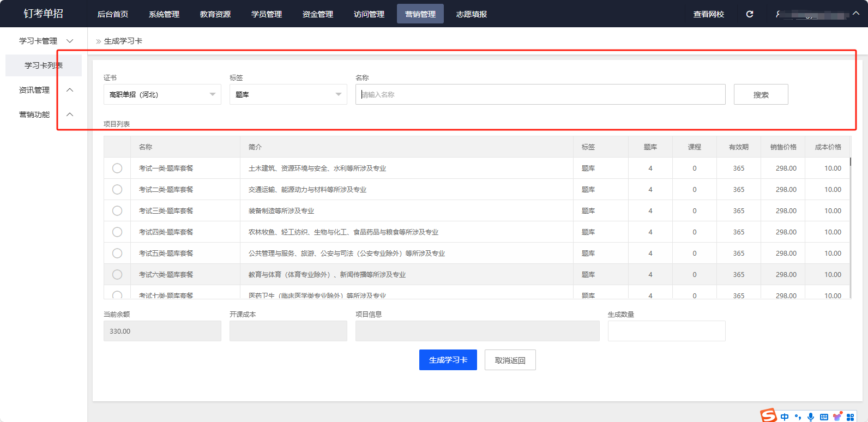
Task: Open 系统管理 menu
Action: pyautogui.click(x=164, y=14)
